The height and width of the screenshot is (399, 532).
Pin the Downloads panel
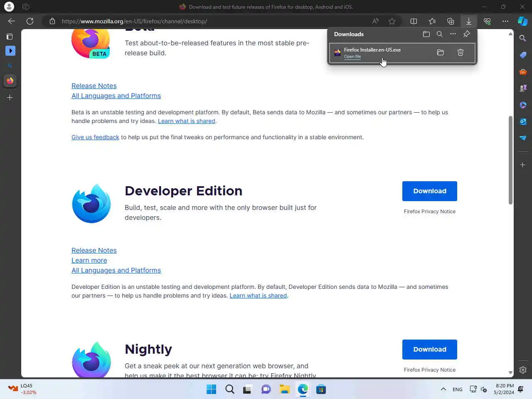point(467,34)
